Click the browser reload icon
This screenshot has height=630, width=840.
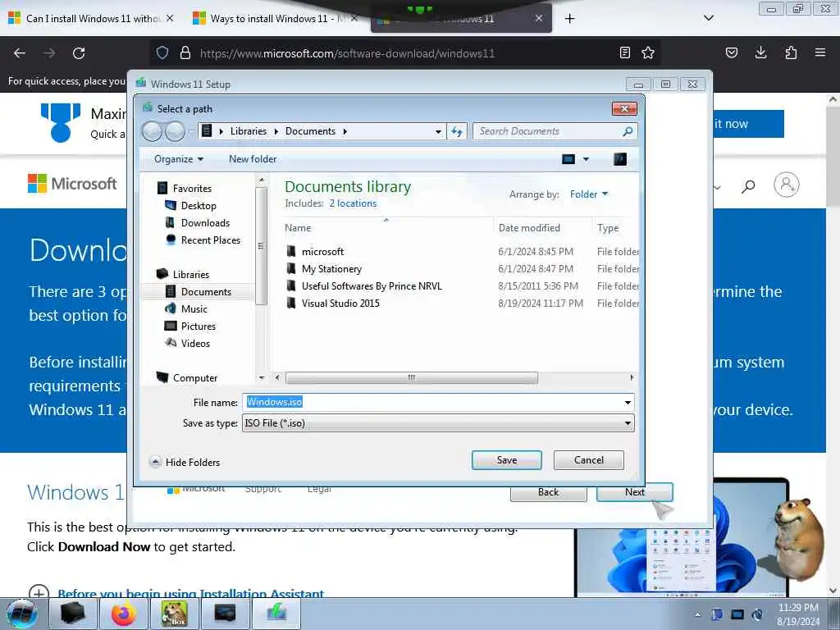point(79,53)
